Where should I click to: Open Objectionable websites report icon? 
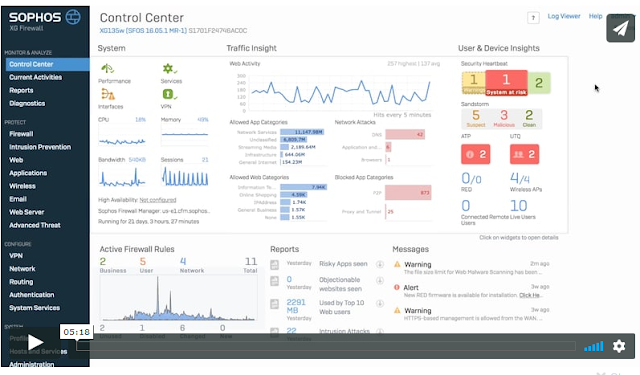coord(275,281)
